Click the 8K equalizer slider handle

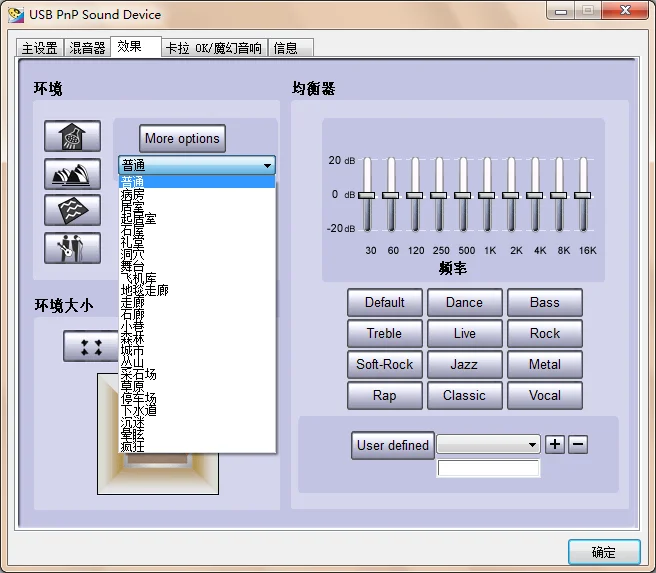tap(559, 195)
